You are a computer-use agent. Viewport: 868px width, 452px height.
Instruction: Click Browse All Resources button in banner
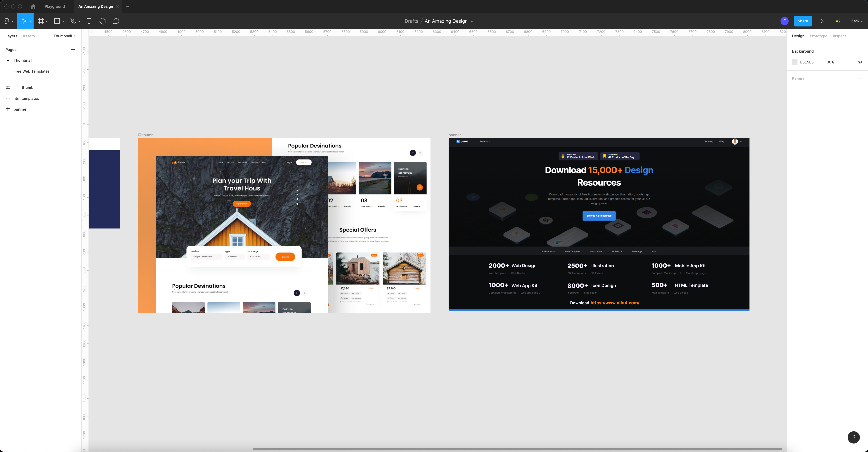coord(599,215)
